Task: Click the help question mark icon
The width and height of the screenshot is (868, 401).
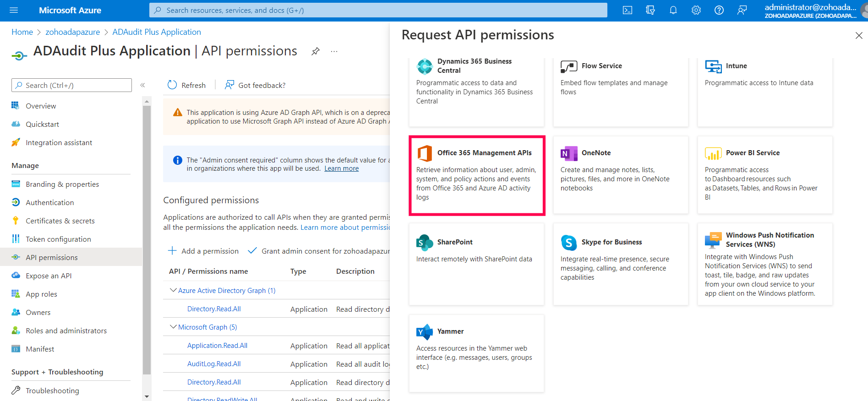Action: coord(719,10)
